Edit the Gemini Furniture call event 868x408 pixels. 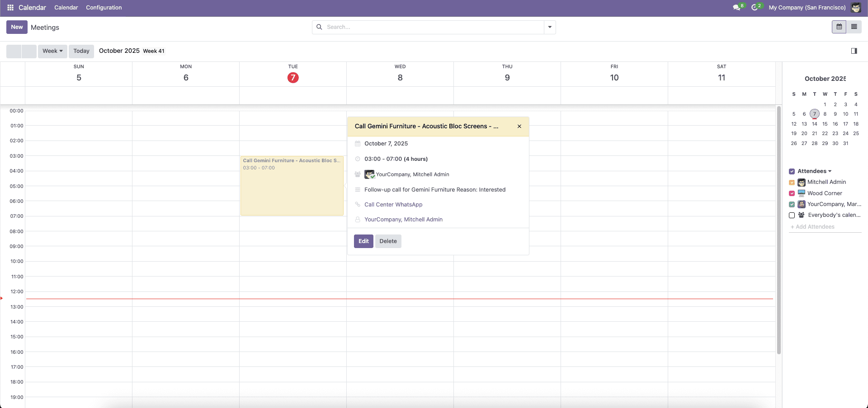(363, 241)
